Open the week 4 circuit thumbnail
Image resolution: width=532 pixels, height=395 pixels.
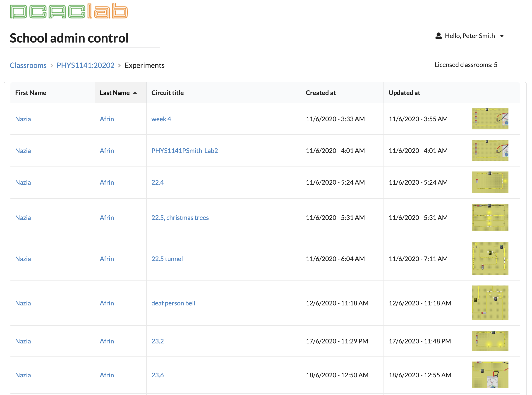click(x=490, y=119)
